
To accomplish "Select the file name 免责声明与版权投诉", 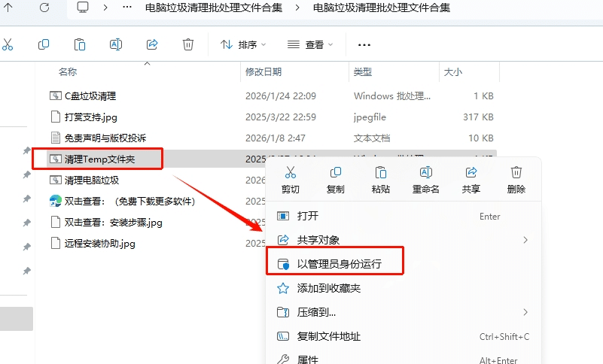I will click(105, 138).
